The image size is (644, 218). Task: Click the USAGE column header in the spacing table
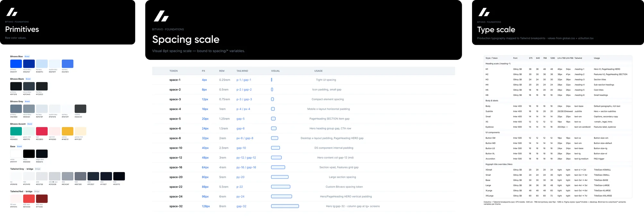[318, 71]
